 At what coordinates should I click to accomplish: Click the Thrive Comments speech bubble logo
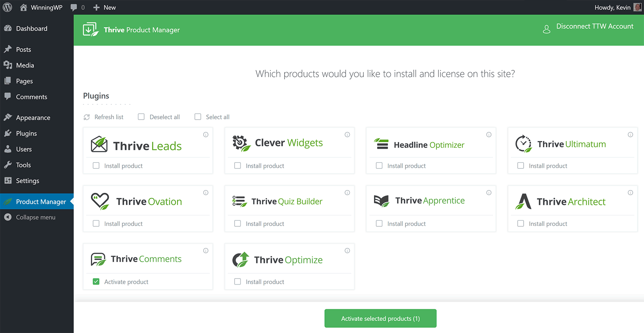coord(98,259)
